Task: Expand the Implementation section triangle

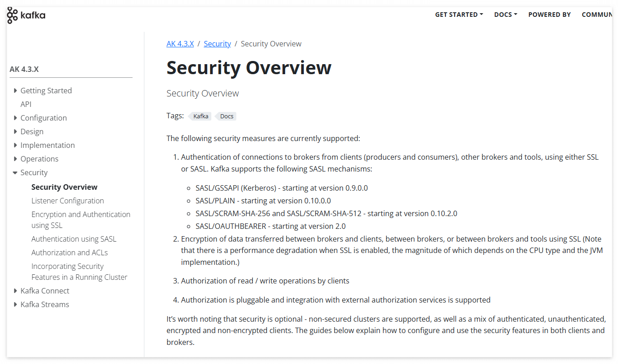Action: click(x=15, y=145)
